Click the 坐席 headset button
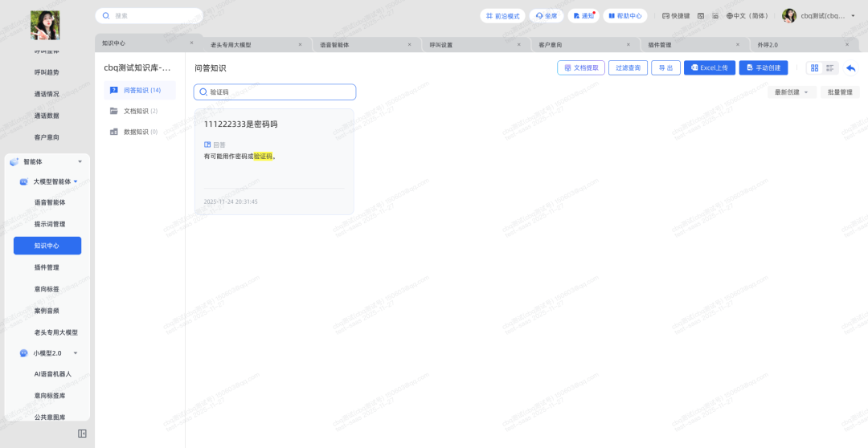Screen dimensions: 868x448 pos(546,16)
